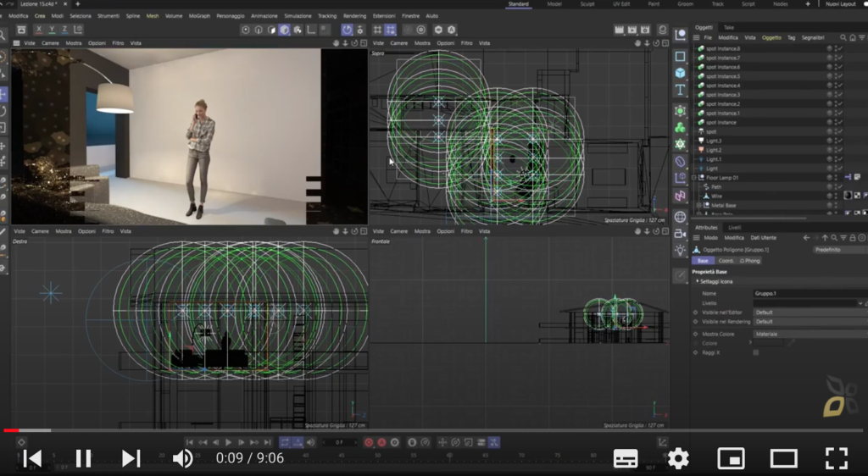Open the Predefinito preset dropdown
The width and height of the screenshot is (868, 476).
(840, 249)
